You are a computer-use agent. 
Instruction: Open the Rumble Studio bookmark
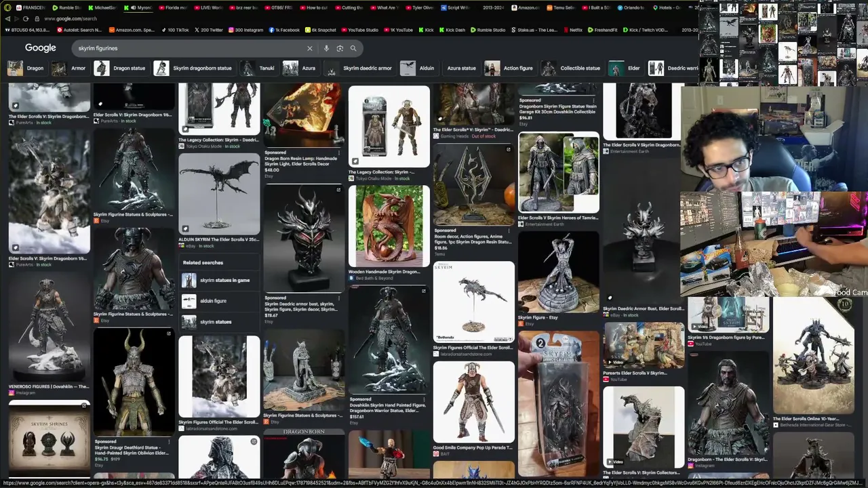point(488,30)
